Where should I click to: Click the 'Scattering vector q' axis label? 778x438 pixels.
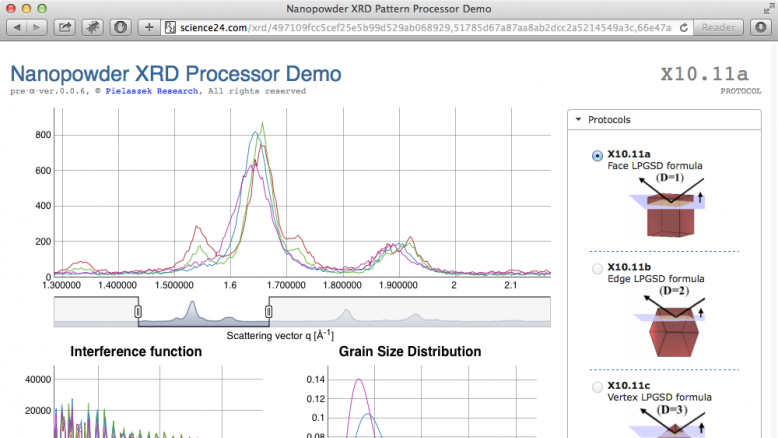point(280,335)
